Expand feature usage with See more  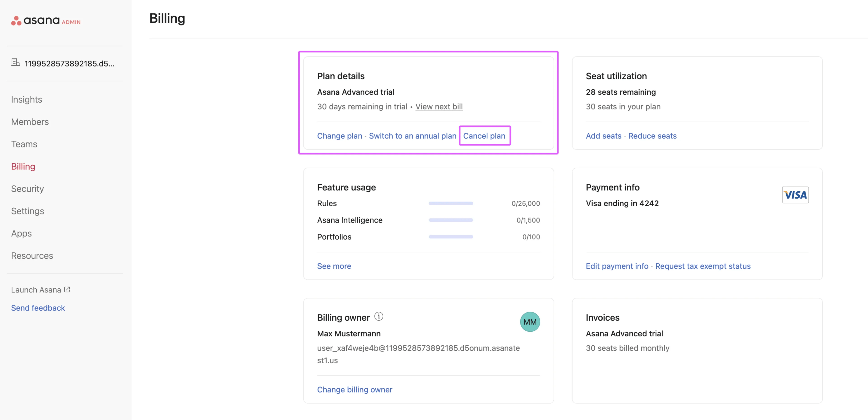click(x=334, y=266)
